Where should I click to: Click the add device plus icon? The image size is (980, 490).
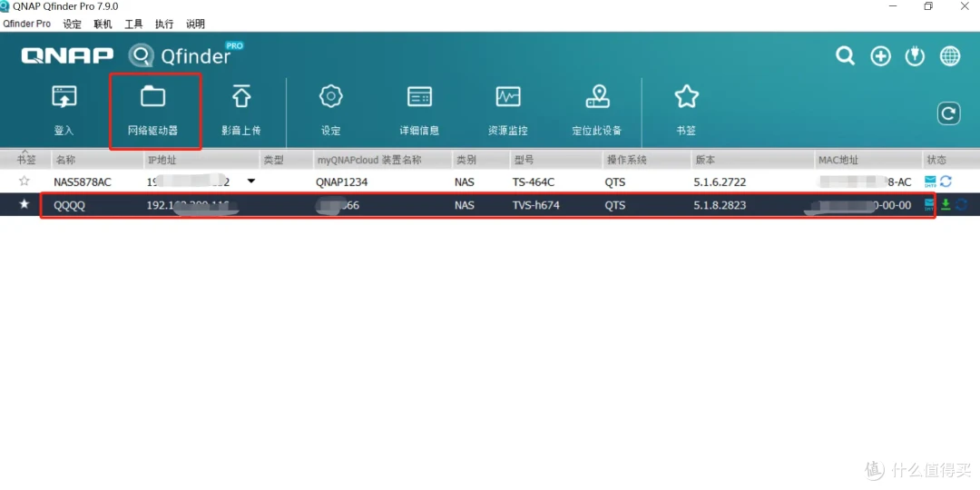(880, 56)
